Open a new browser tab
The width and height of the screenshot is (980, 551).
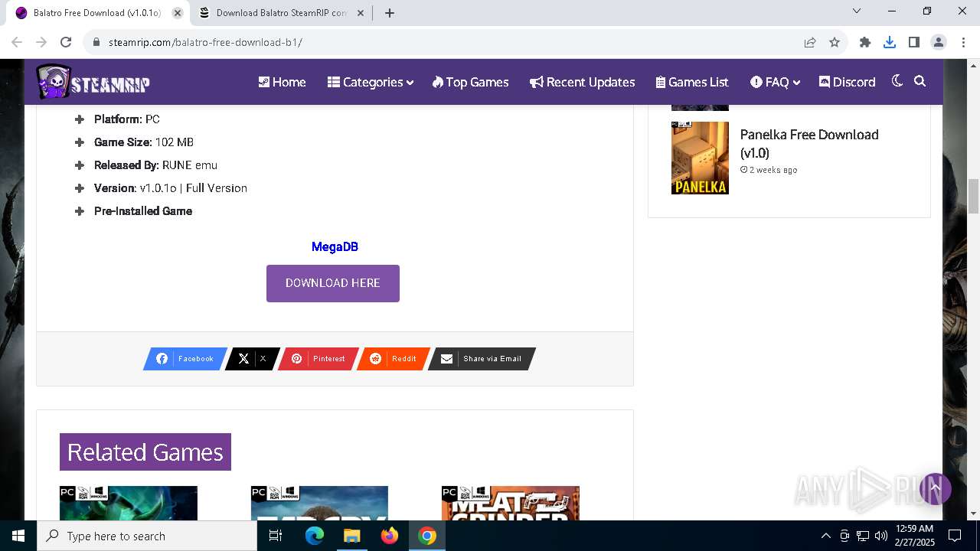click(x=390, y=13)
